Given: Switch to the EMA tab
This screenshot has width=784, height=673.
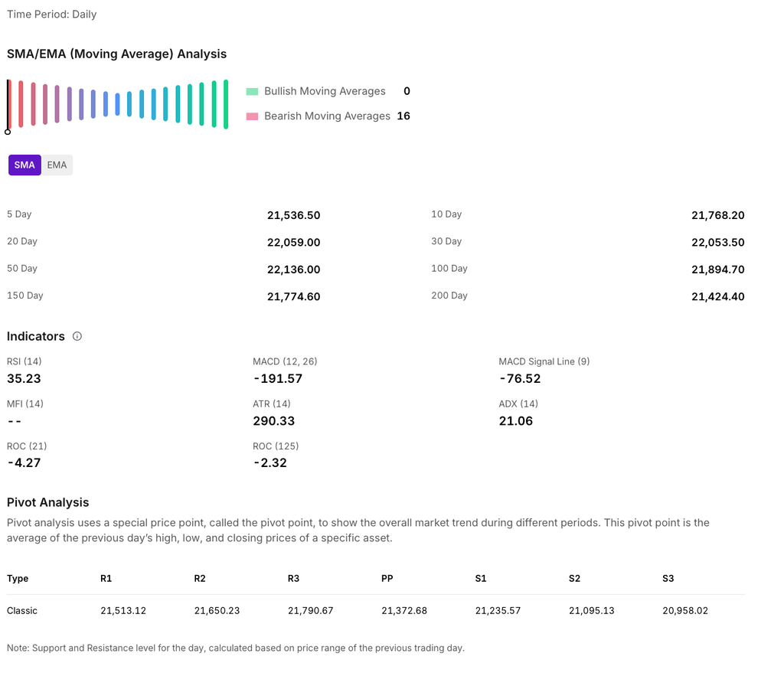Looking at the screenshot, I should click(57, 165).
